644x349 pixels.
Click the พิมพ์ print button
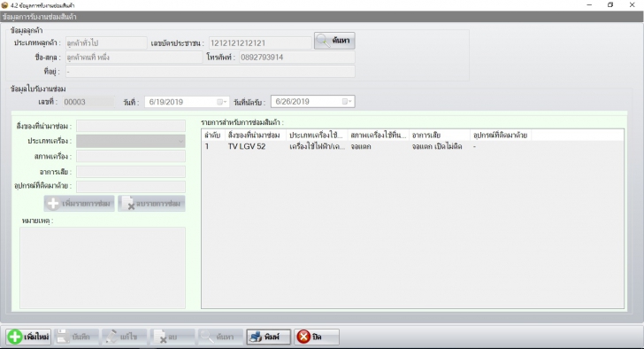268,337
